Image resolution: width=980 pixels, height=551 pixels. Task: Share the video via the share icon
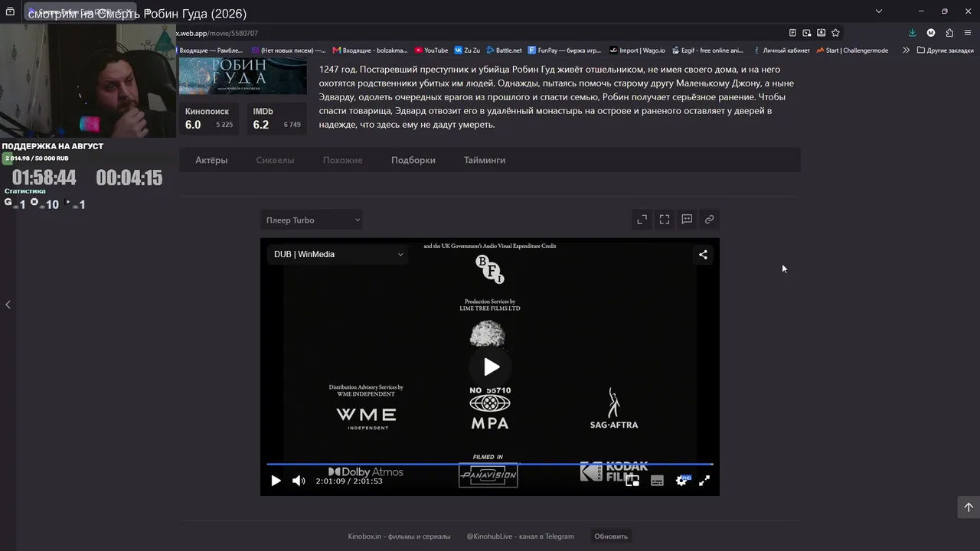(x=703, y=255)
